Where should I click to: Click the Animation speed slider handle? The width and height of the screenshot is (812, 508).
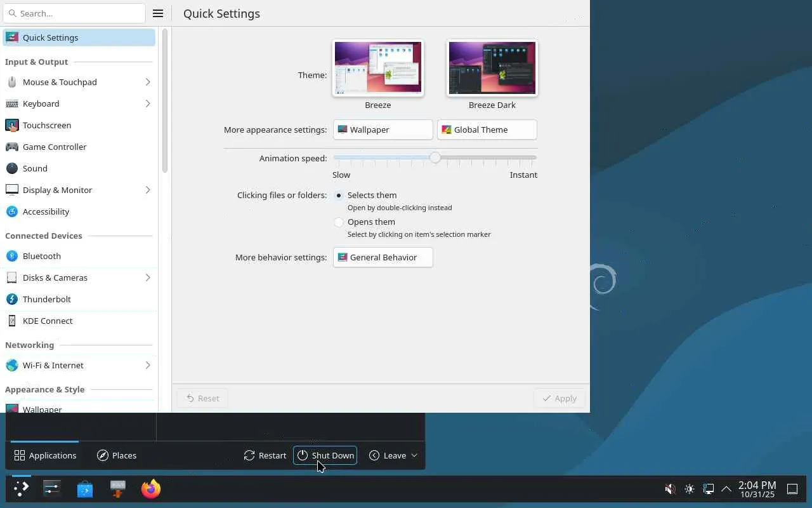[x=435, y=157]
